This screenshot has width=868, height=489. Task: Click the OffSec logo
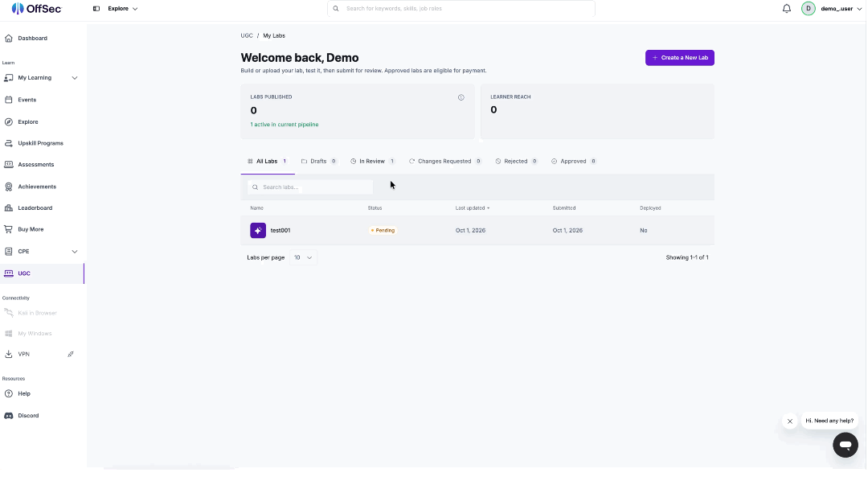pyautogui.click(x=36, y=8)
